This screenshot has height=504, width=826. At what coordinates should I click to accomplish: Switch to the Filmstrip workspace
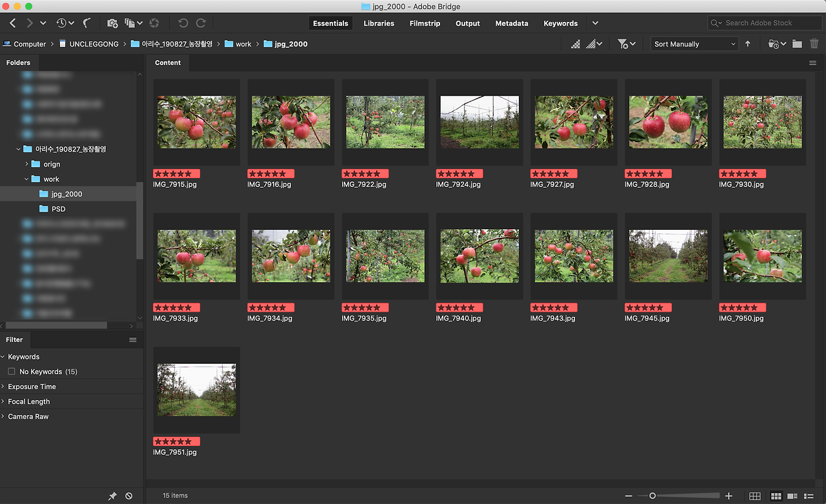[425, 23]
